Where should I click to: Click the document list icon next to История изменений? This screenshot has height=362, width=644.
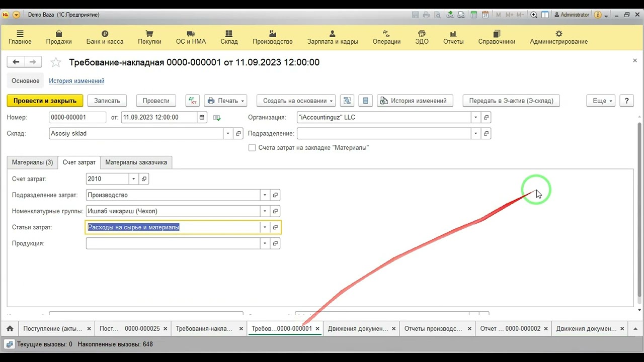pyautogui.click(x=366, y=101)
